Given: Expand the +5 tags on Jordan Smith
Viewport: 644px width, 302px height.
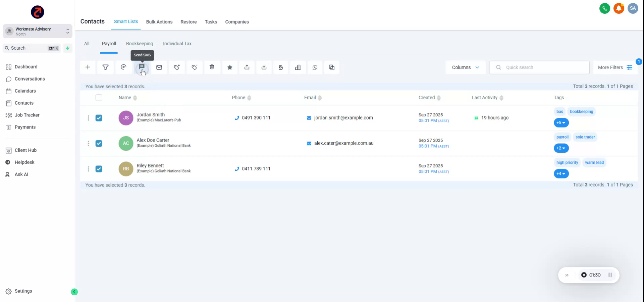Looking at the screenshot, I should click(x=561, y=123).
